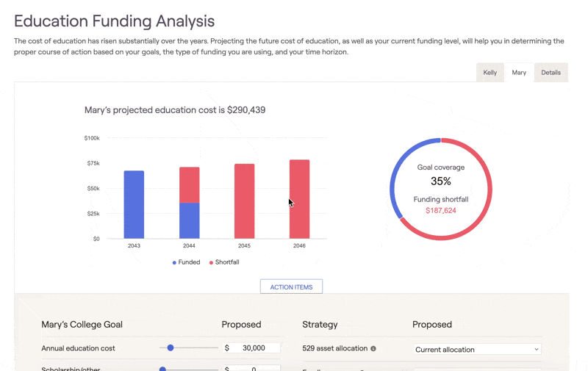Click the Scholarship/other slider handle
The width and height of the screenshot is (588, 371).
point(163,369)
